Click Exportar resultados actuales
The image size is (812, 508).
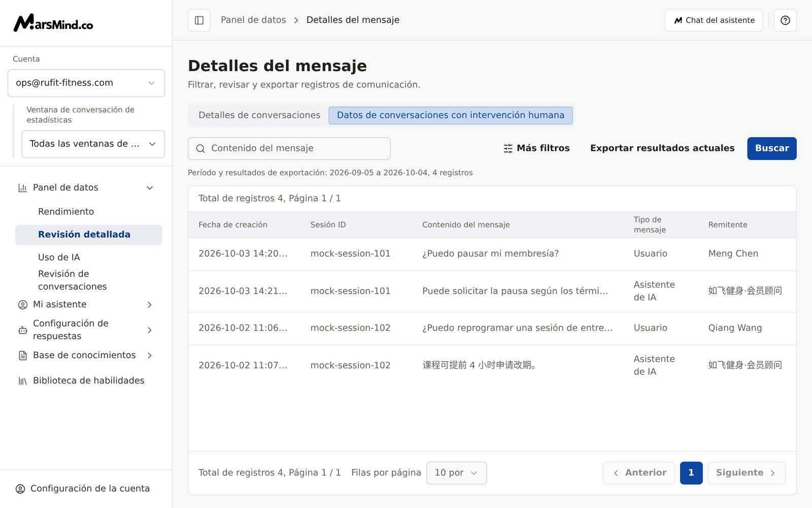(x=662, y=148)
